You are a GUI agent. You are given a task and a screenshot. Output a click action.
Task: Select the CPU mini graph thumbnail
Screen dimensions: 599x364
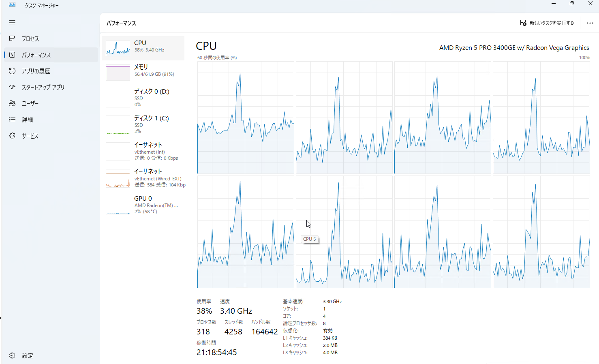(118, 48)
